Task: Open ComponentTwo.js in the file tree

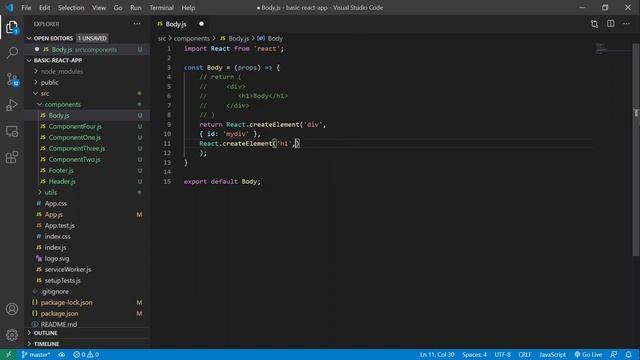Action: 74,160
